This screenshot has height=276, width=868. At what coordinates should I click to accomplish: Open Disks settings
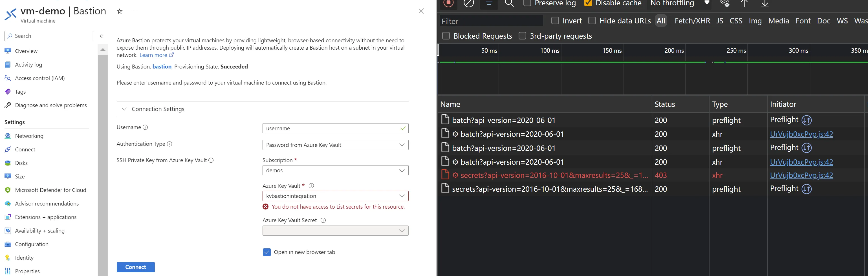(x=21, y=163)
